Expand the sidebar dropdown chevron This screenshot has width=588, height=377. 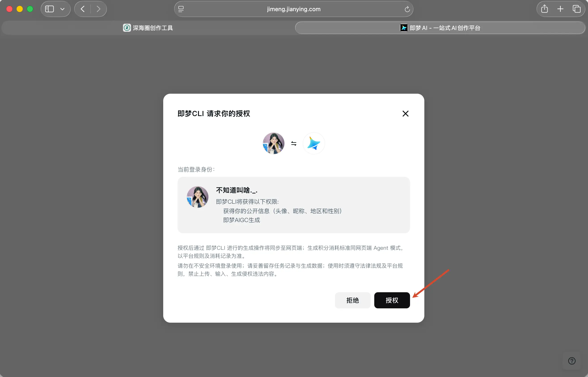[x=62, y=9]
